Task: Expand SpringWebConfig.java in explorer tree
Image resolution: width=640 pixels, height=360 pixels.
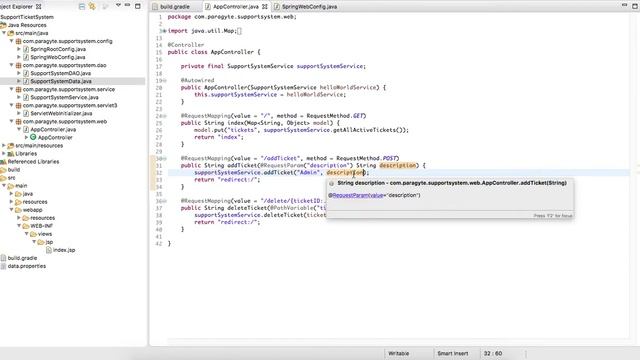Action: point(19,57)
